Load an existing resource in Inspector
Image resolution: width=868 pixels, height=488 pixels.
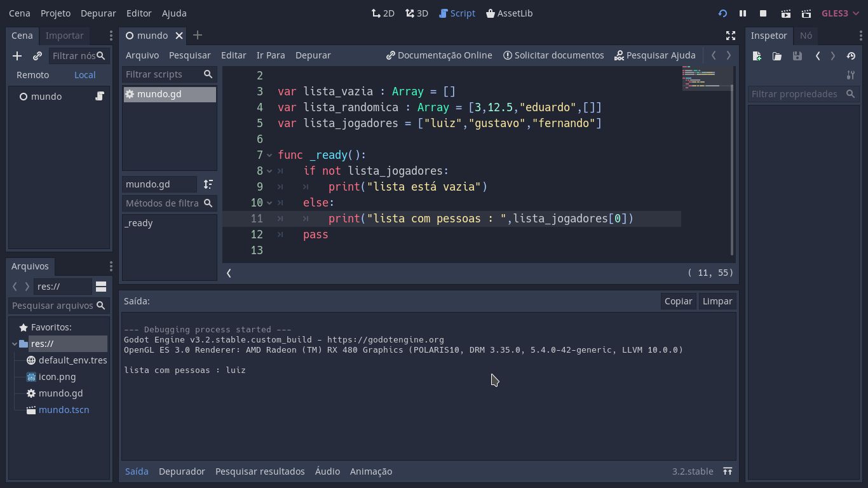(x=777, y=56)
